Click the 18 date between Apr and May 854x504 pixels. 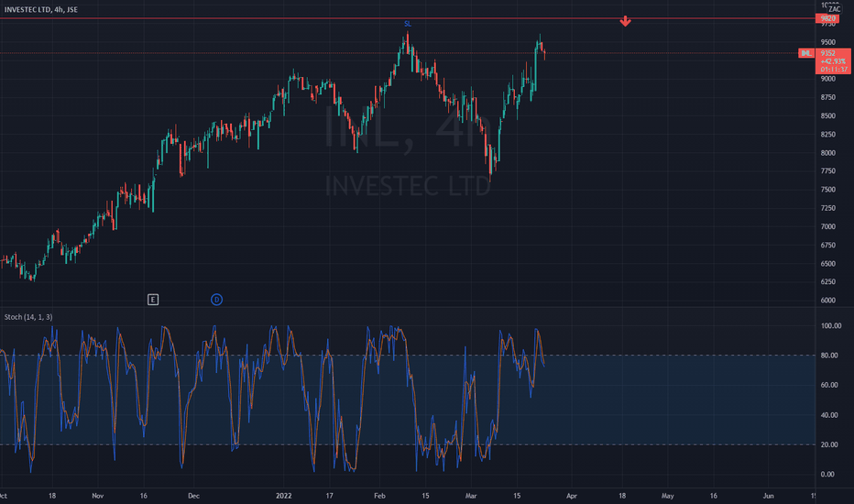click(x=622, y=496)
